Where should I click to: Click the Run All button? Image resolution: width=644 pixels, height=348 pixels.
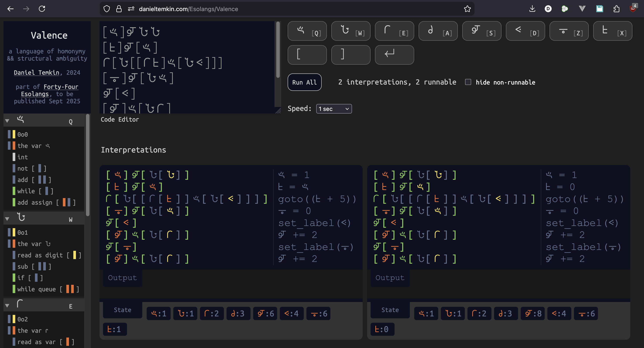pyautogui.click(x=304, y=82)
